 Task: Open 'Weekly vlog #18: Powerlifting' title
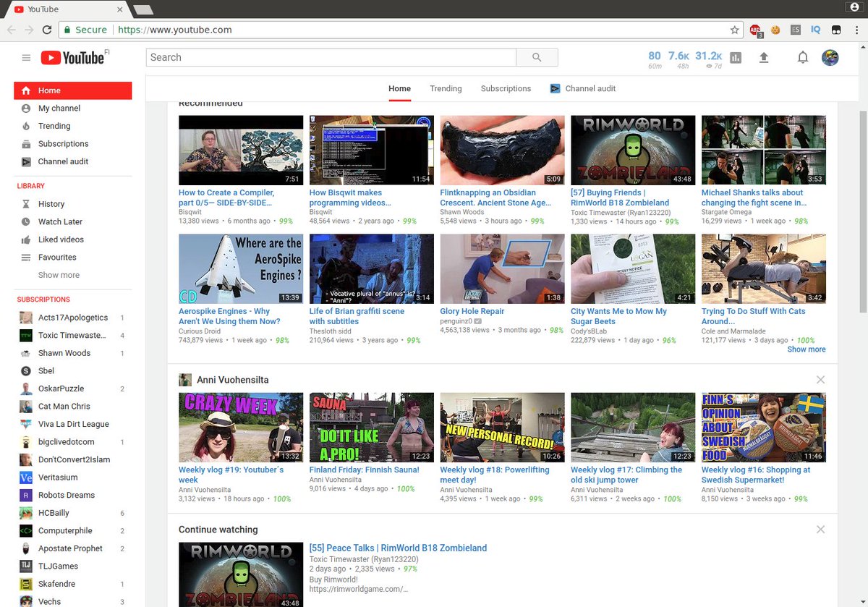click(494, 475)
